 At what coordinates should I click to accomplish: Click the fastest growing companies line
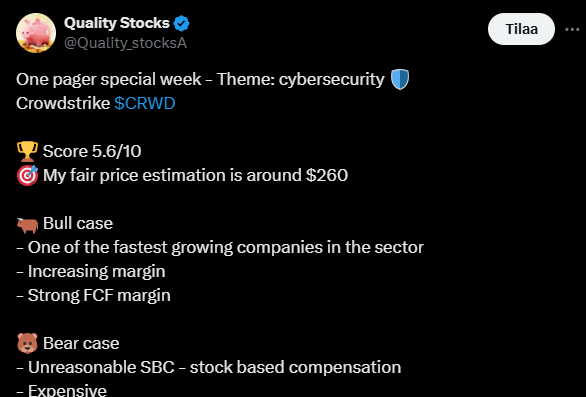pyautogui.click(x=220, y=247)
